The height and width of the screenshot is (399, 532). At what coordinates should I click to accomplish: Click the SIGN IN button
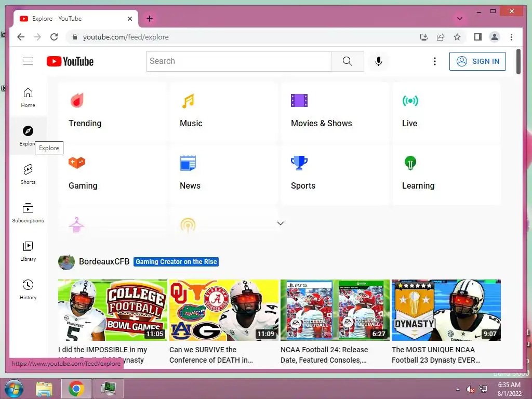[x=477, y=61]
